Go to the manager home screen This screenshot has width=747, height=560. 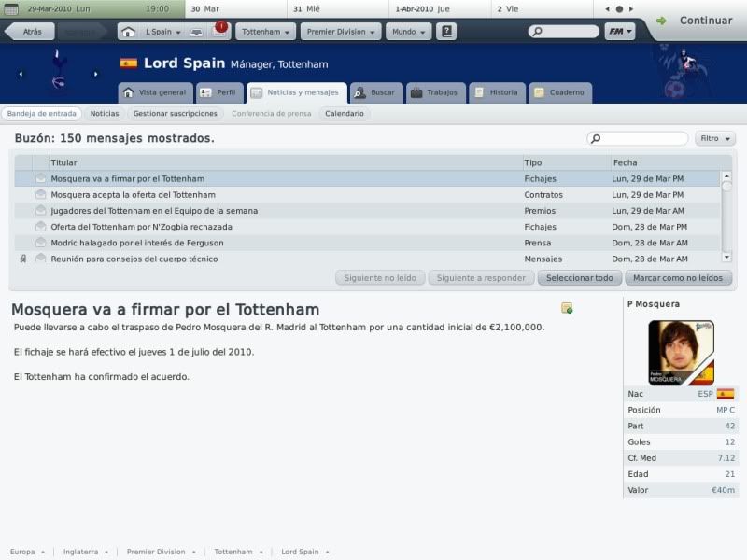point(128,32)
